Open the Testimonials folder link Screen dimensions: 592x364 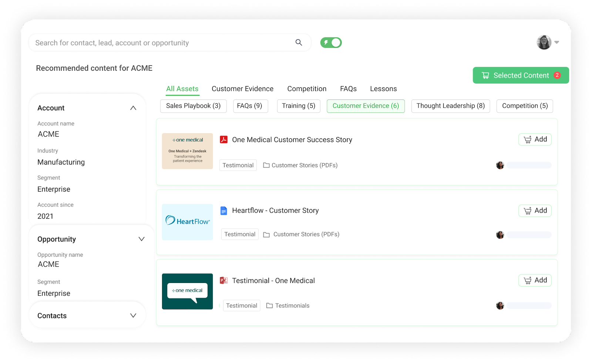(288, 306)
